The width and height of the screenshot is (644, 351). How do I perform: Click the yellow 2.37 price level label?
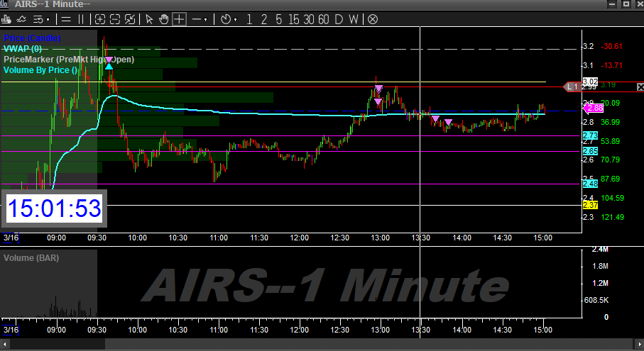[x=590, y=205]
